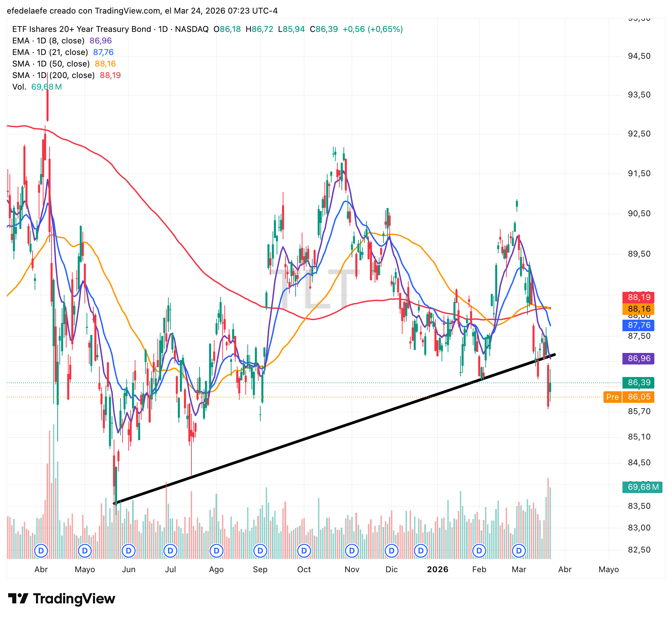The height and width of the screenshot is (619, 672).
Task: Click the dividend marker above Jun
Action: 129,550
